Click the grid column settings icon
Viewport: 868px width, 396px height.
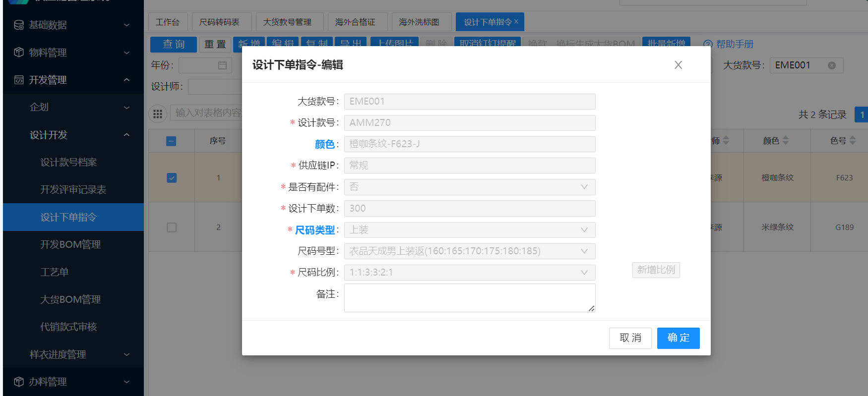(x=158, y=114)
